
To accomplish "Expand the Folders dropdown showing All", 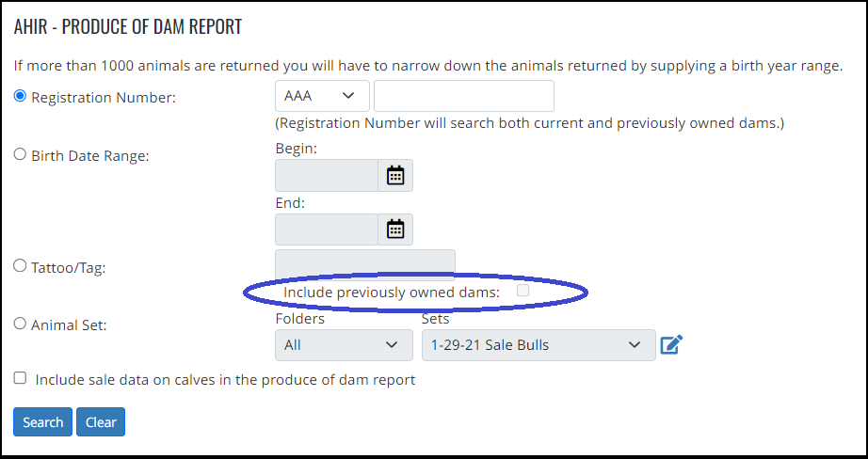I will [344, 345].
